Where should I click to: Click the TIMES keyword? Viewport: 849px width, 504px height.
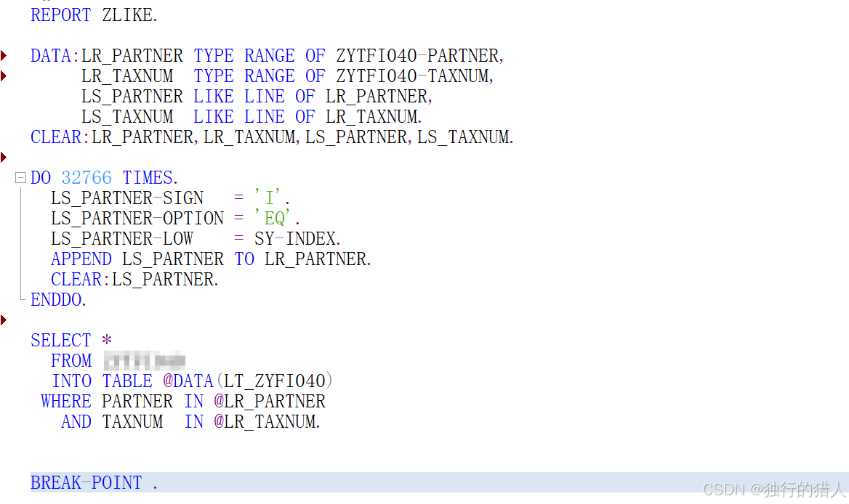point(148,178)
